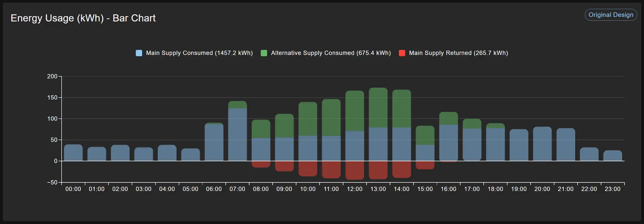The height and width of the screenshot is (224, 644).
Task: Click the green Alternative Supply legend swatch
Action: pos(264,53)
